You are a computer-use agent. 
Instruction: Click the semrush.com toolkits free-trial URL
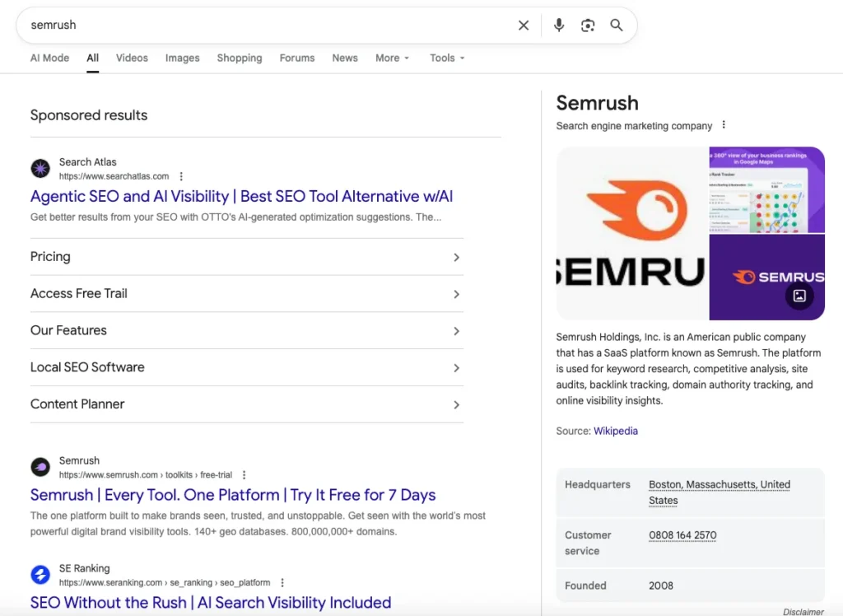click(146, 475)
